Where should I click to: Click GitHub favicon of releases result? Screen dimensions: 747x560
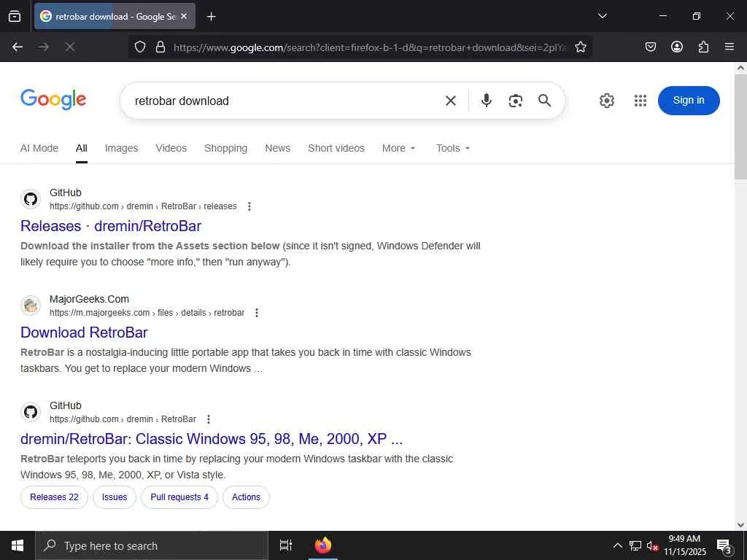point(31,199)
